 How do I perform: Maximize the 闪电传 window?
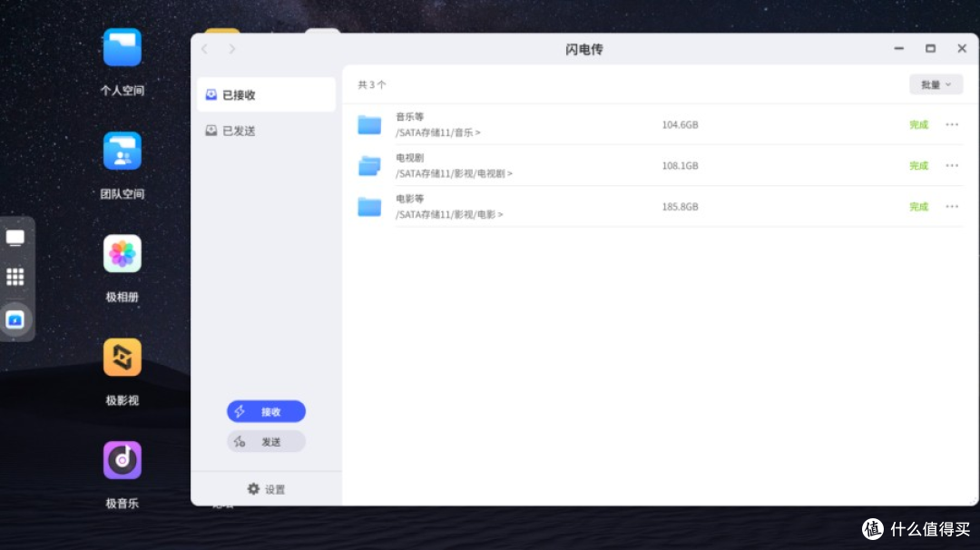click(931, 48)
